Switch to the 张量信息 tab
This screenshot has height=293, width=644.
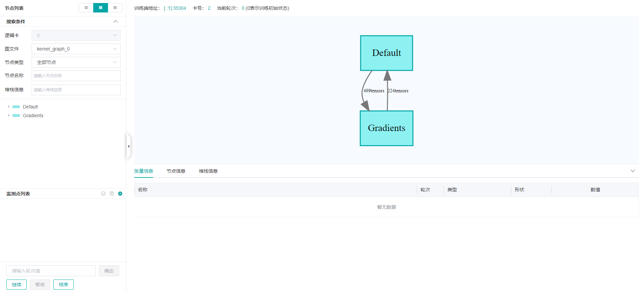click(x=144, y=171)
